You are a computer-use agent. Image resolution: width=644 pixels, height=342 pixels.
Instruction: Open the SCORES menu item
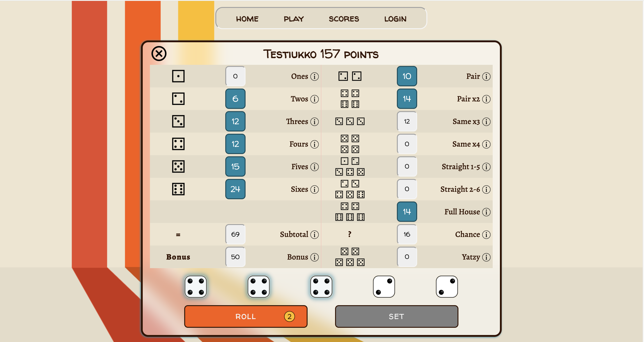pos(343,19)
